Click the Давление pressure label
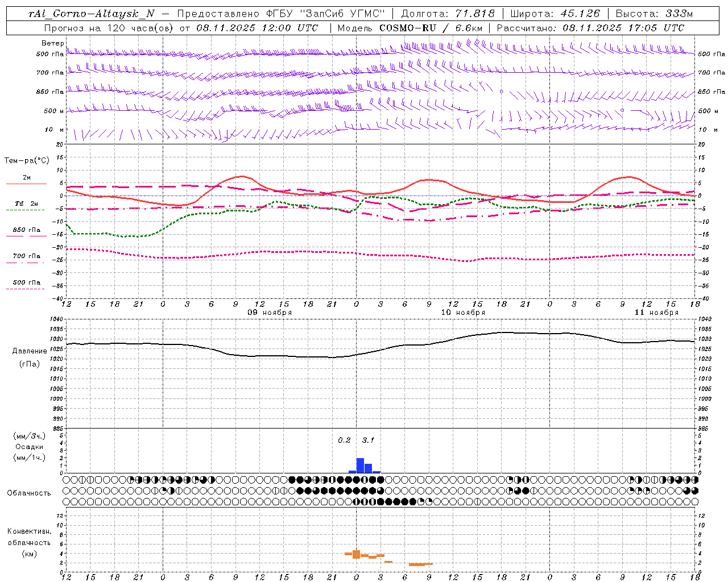 coord(30,351)
